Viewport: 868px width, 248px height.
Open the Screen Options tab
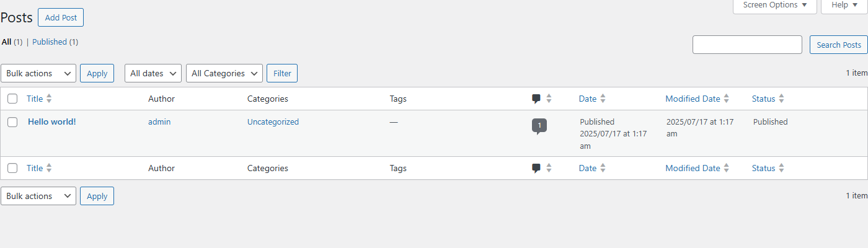click(775, 5)
